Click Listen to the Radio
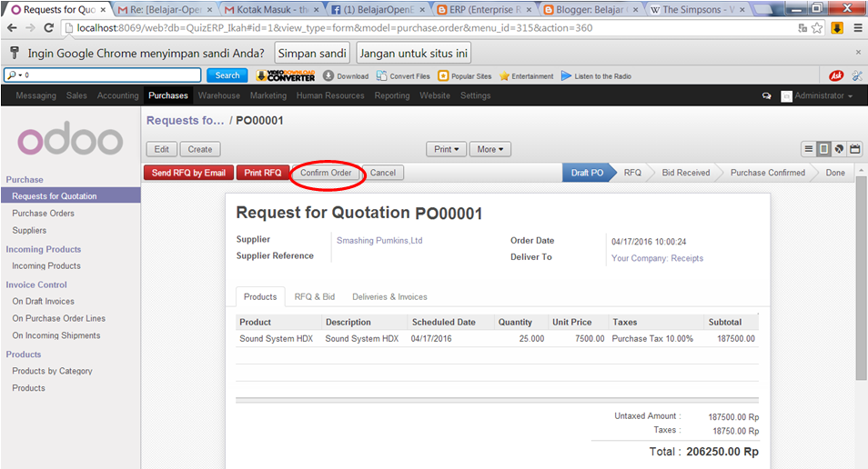868x469 pixels. point(596,75)
